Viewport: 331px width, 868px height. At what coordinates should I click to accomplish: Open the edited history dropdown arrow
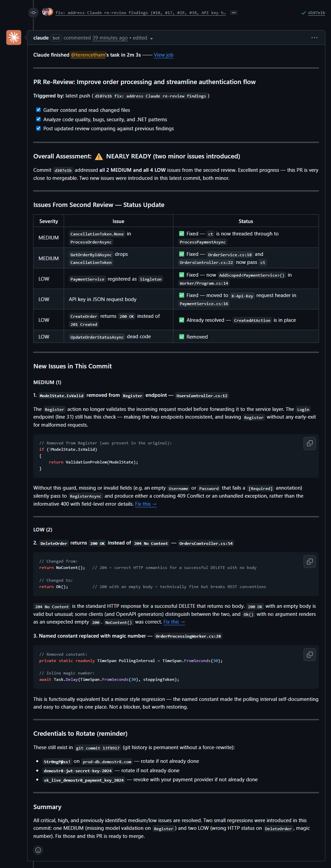coord(152,39)
